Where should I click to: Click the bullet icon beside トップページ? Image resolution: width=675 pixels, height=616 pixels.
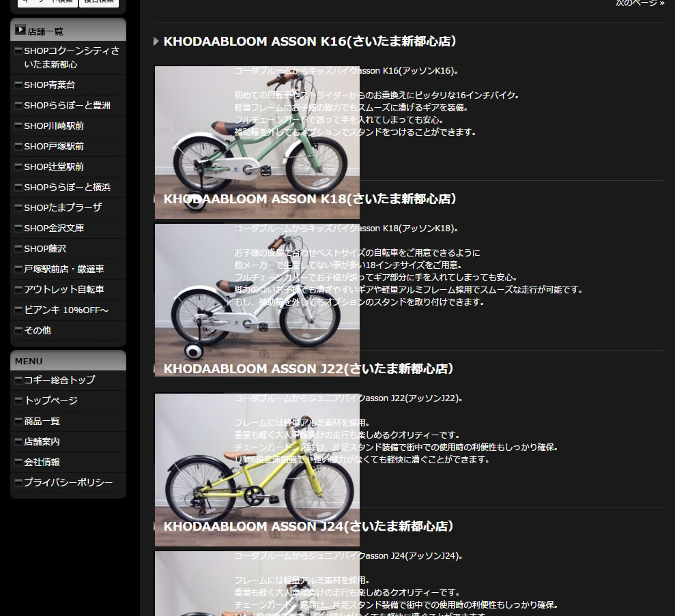(x=18, y=400)
